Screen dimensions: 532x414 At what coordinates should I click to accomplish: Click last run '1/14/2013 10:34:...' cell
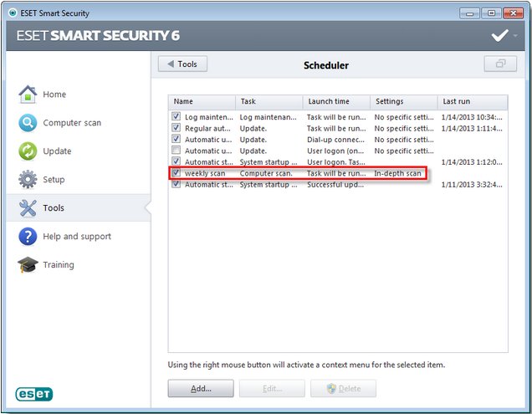click(472, 117)
